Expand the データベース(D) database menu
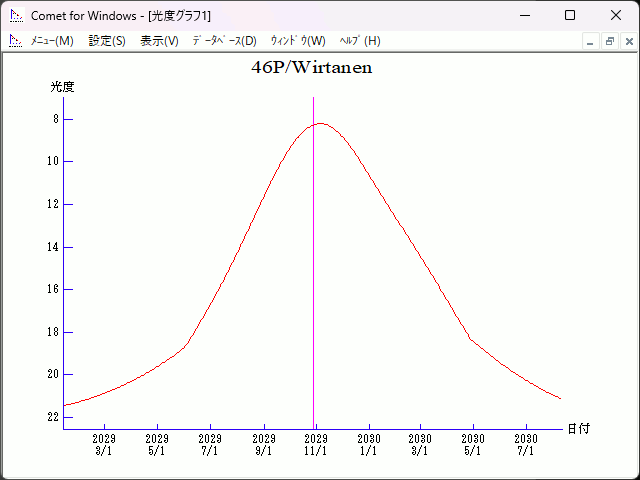The image size is (640, 480). coord(224,41)
